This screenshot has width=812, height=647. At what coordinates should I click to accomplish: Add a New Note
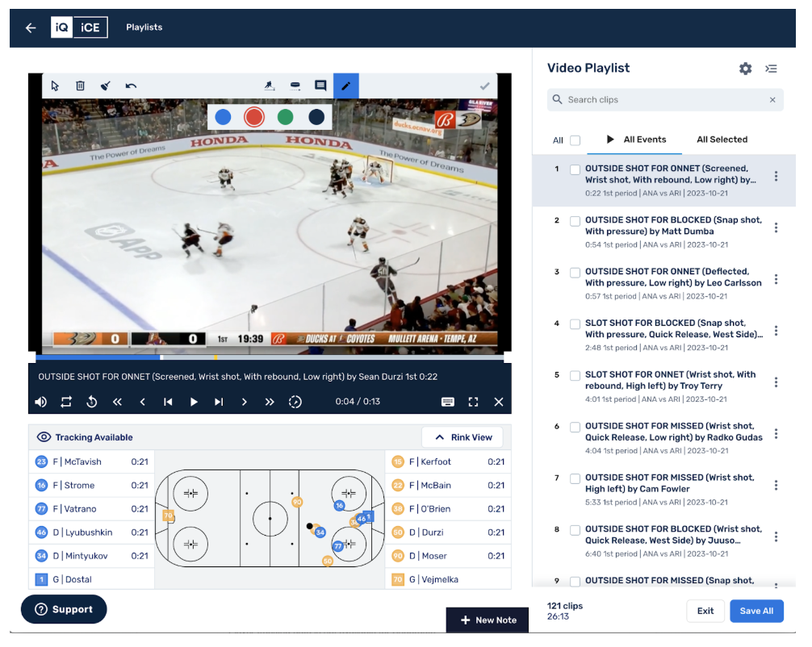[488, 620]
